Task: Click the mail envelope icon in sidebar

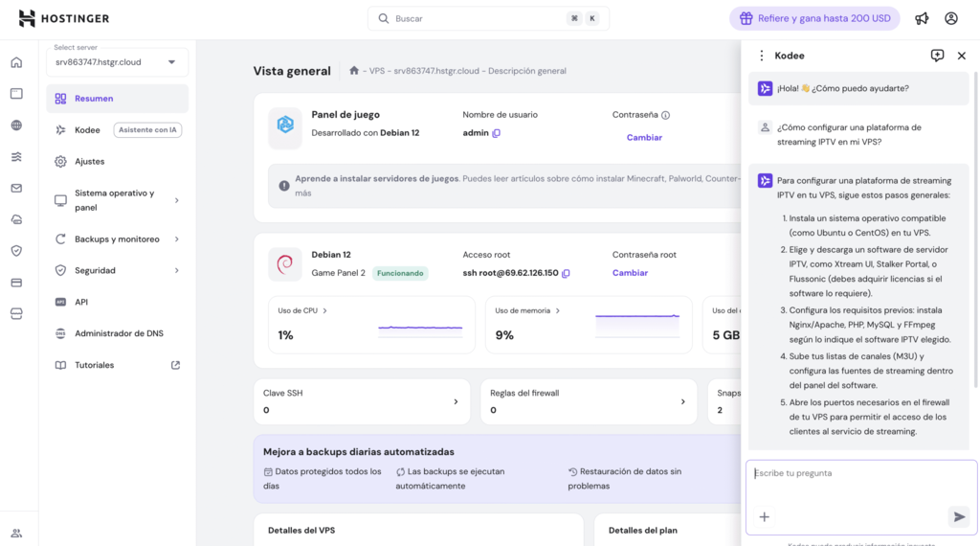Action: click(x=16, y=189)
